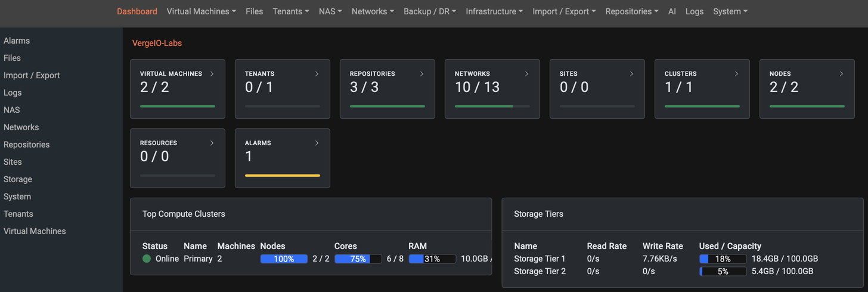This screenshot has width=868, height=292.
Task: Open Logs in the top navigation bar
Action: click(x=695, y=11)
